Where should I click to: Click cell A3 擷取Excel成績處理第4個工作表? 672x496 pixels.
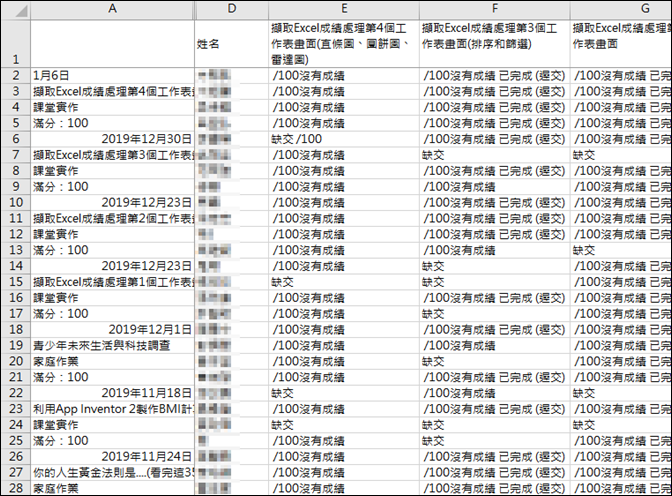pyautogui.click(x=112, y=91)
